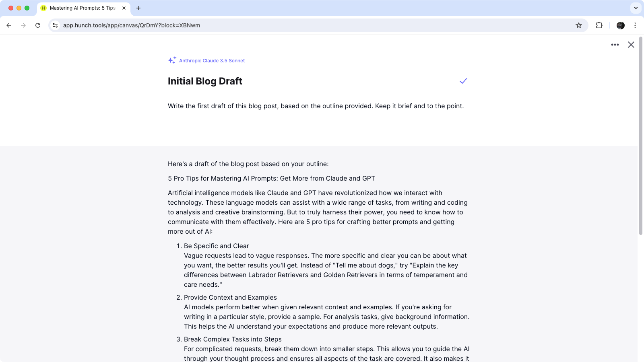This screenshot has height=362, width=644.
Task: Approve the draft via the blue checkmark icon
Action: (x=463, y=81)
